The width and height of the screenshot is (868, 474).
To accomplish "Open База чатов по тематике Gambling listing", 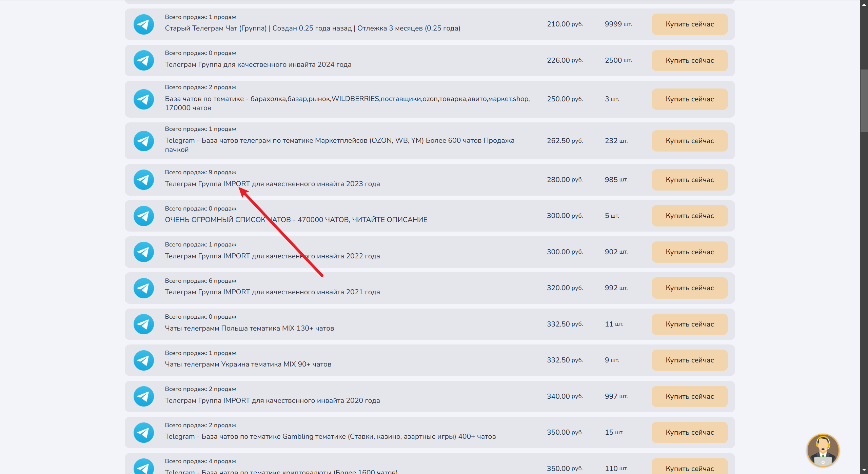I will (x=330, y=436).
